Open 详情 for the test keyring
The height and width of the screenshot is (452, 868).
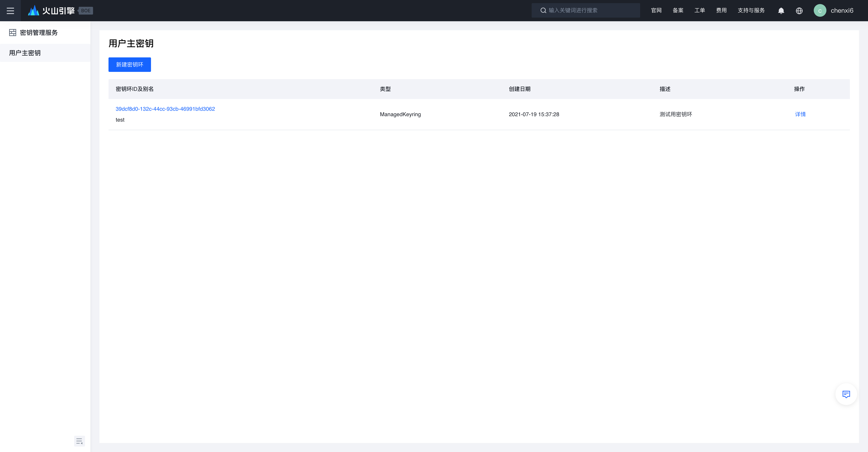pyautogui.click(x=800, y=115)
